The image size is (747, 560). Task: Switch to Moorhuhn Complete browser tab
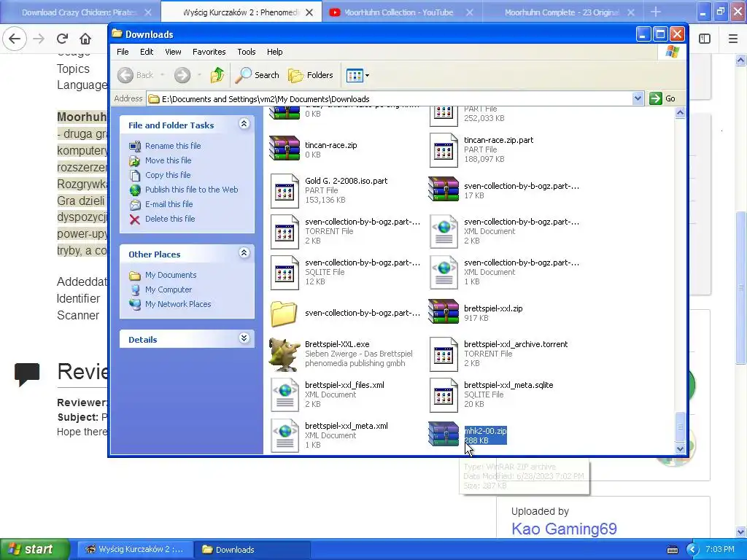tap(562, 12)
